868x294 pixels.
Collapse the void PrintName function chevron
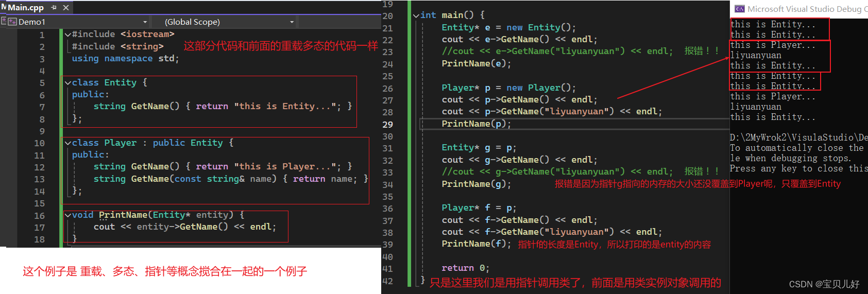(67, 215)
